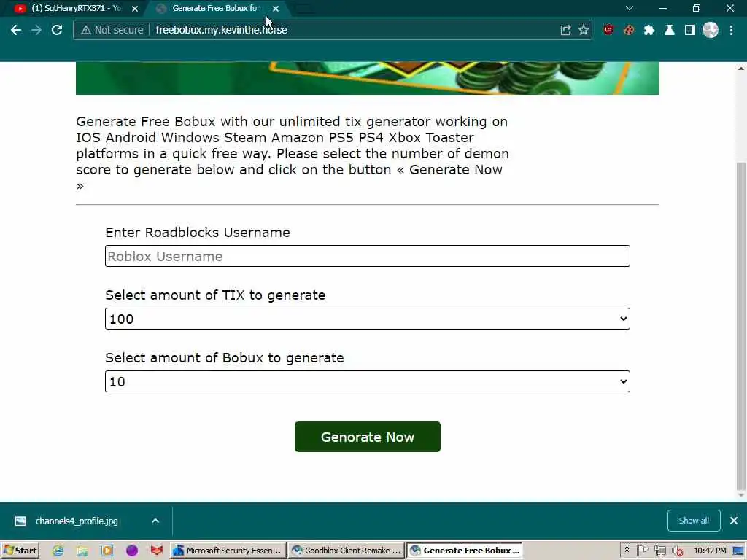The image size is (747, 560).
Task: Open the TIX amount dropdown
Action: click(368, 319)
